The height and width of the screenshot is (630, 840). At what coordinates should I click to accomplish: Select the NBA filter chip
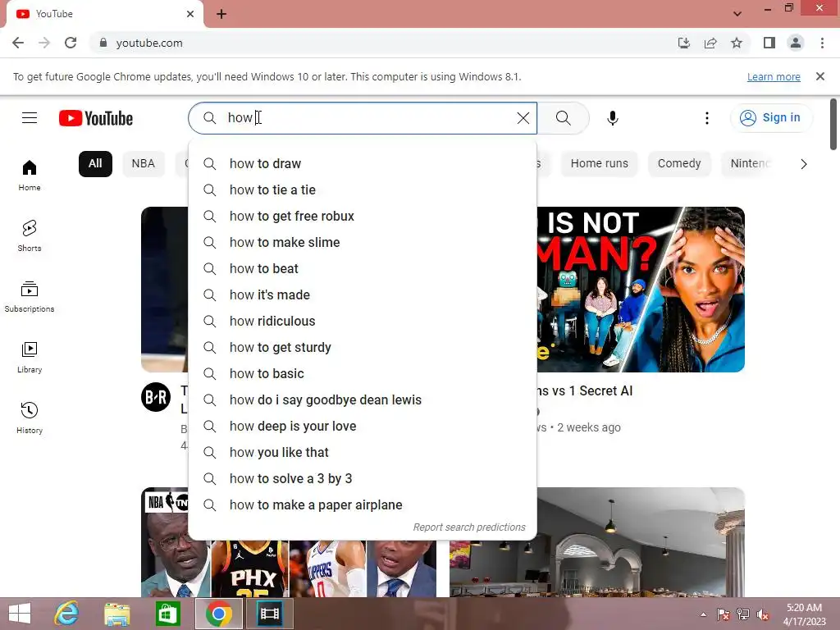point(143,163)
